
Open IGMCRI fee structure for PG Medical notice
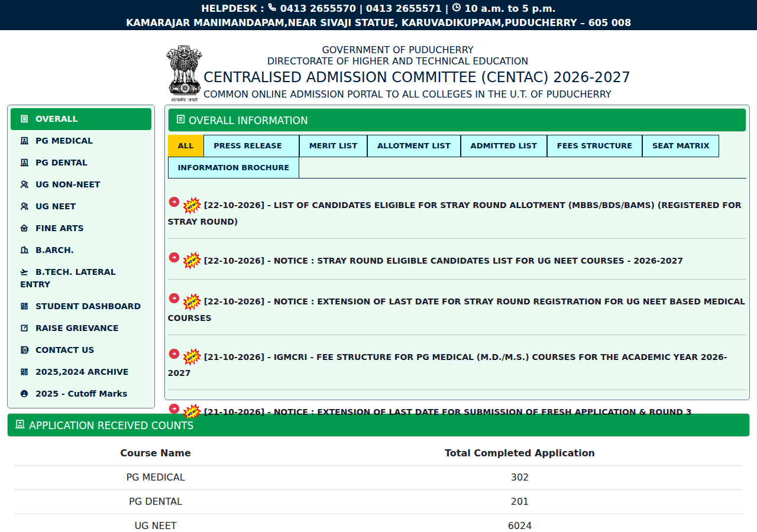click(x=448, y=365)
